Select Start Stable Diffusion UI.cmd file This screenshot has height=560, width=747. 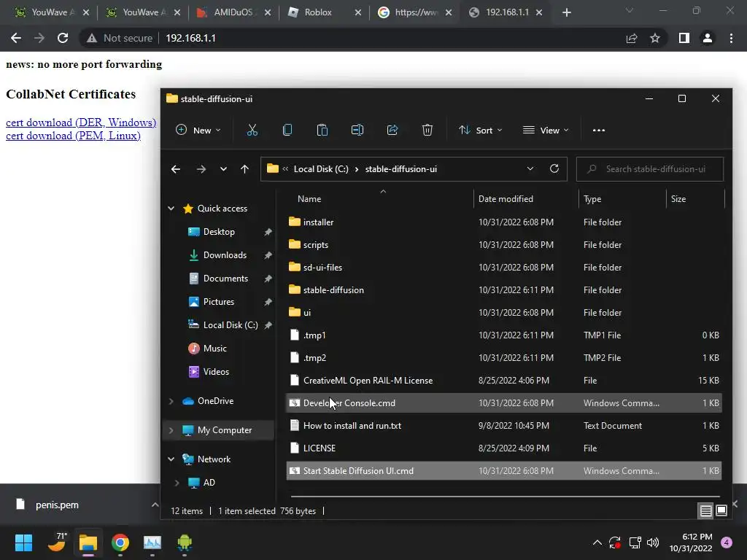[x=503, y=471]
